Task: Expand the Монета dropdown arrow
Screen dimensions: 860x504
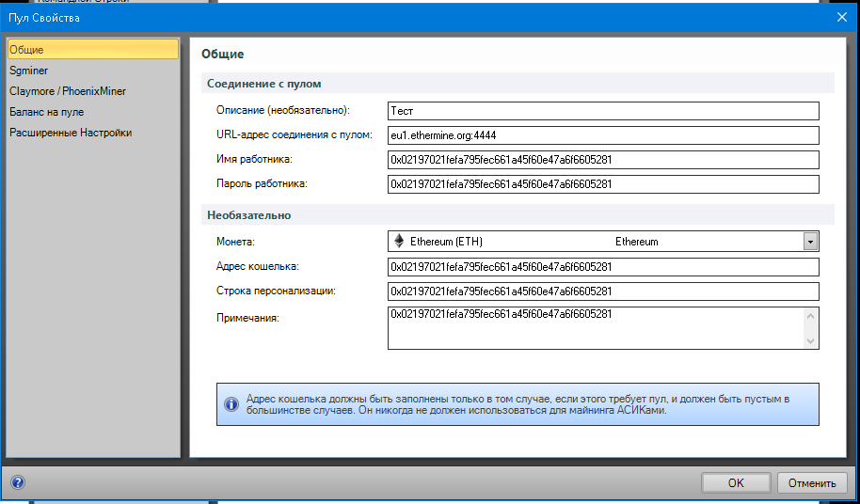Action: [810, 242]
